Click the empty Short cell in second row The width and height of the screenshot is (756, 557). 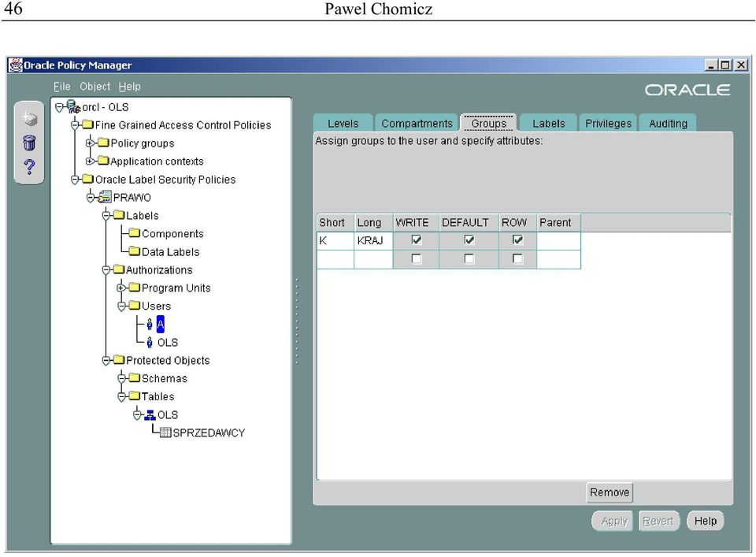(x=335, y=259)
